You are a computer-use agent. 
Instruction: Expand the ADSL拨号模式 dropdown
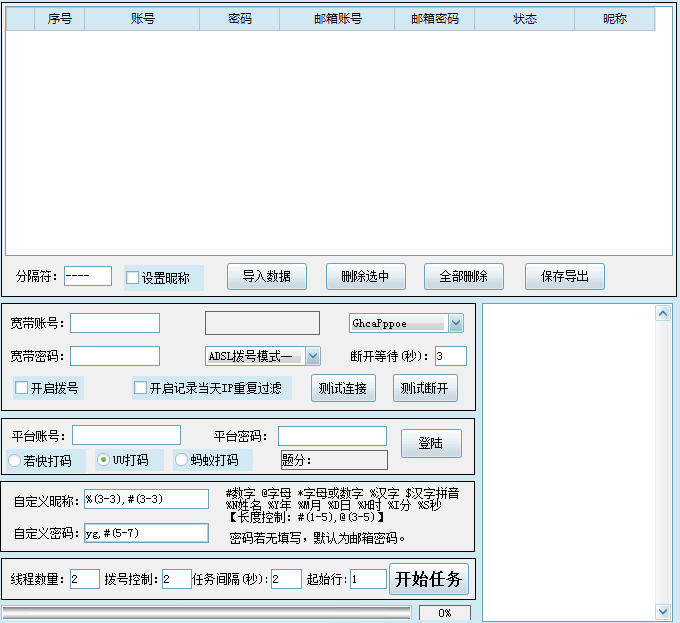tap(313, 356)
